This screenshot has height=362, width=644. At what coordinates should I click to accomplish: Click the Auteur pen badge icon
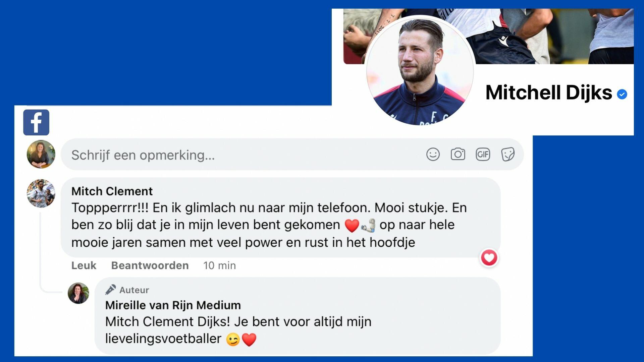click(x=110, y=290)
